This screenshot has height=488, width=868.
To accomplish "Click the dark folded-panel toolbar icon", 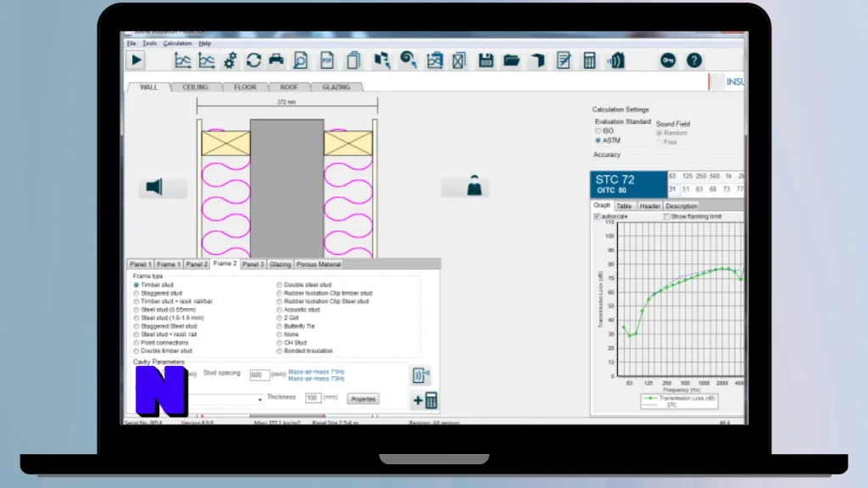I will 537,60.
